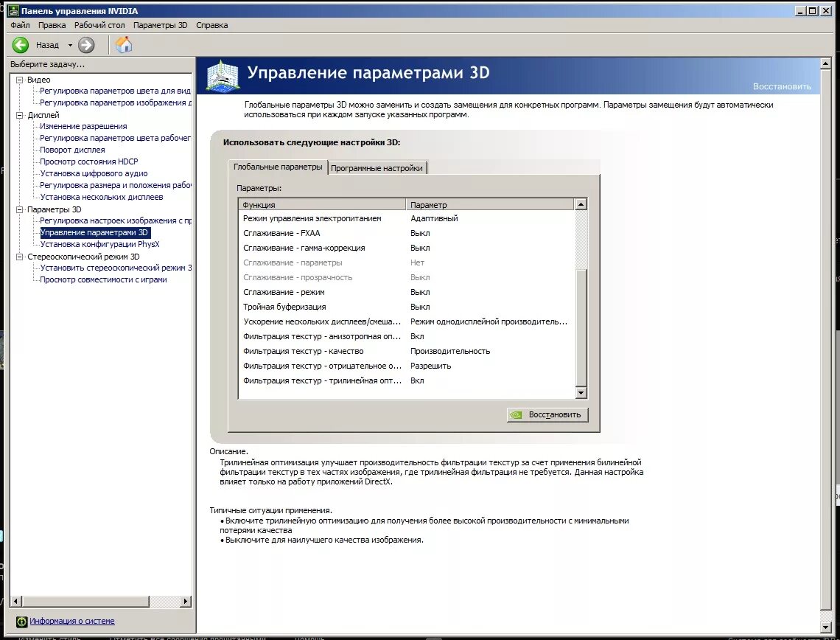Click the Forward arrow icon
The height and width of the screenshot is (640, 840).
tap(85, 45)
